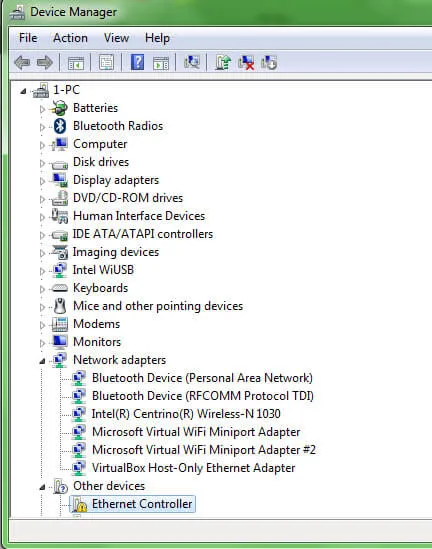Select Bluetooth Device (Personal Area Network)
432x549 pixels.
pos(202,378)
